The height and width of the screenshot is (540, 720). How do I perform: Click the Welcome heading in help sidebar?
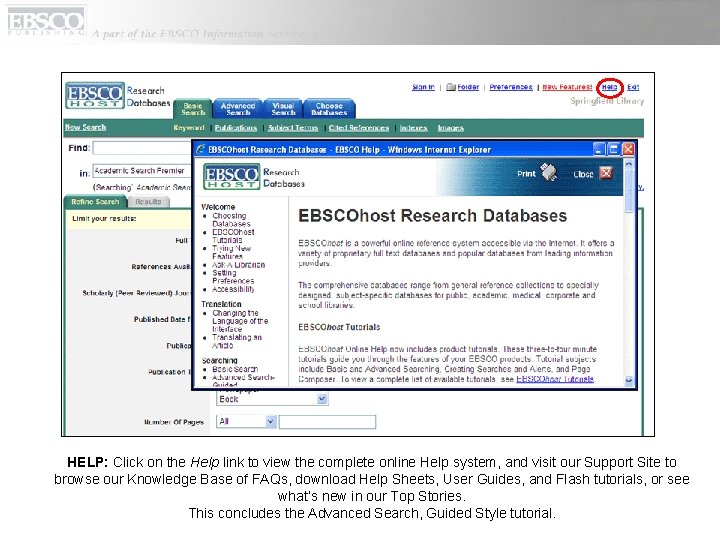(218, 207)
